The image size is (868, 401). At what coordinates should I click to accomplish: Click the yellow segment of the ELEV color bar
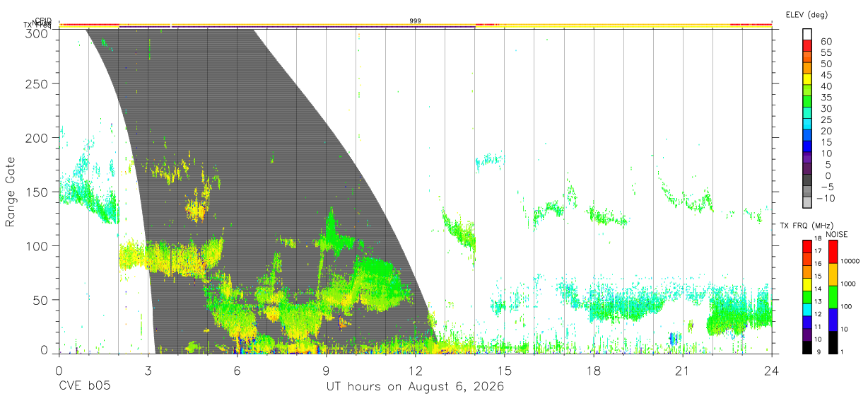[x=807, y=79]
